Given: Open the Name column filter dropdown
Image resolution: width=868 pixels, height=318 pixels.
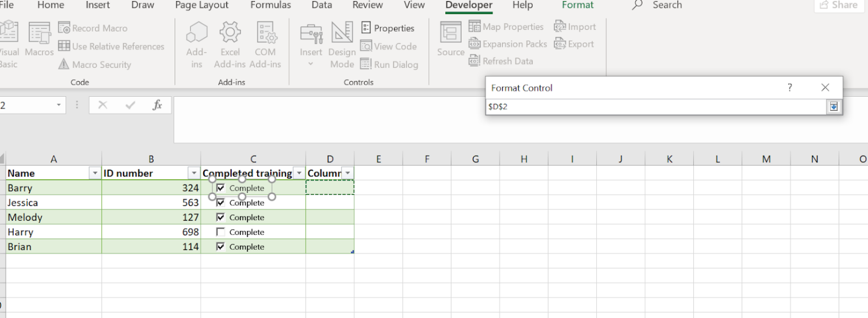Looking at the screenshot, I should (95, 173).
